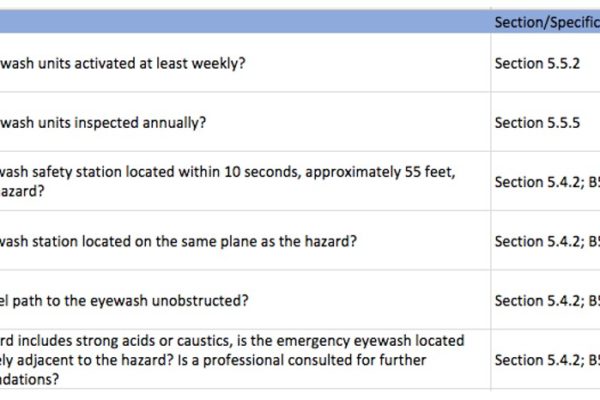Click the section cell beside the "unobstructed" question
The width and height of the screenshot is (600, 400).
[545, 300]
